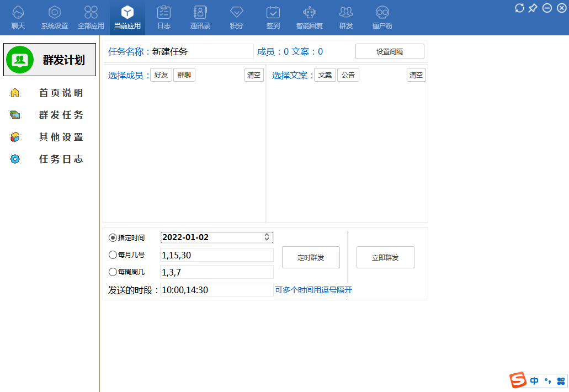569x392 pixels.
Task: Click the refresh icon in title bar
Action: coord(519,8)
